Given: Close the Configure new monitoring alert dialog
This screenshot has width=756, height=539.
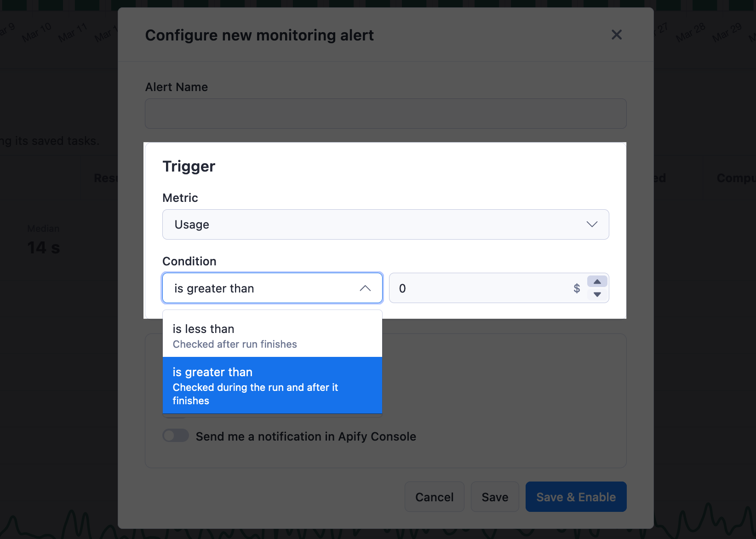Looking at the screenshot, I should pyautogui.click(x=617, y=34).
